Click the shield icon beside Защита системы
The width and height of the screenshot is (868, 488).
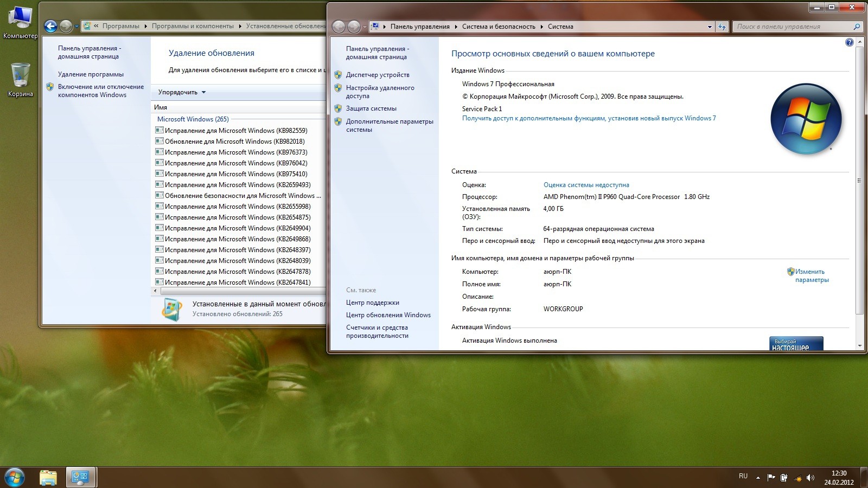[338, 108]
